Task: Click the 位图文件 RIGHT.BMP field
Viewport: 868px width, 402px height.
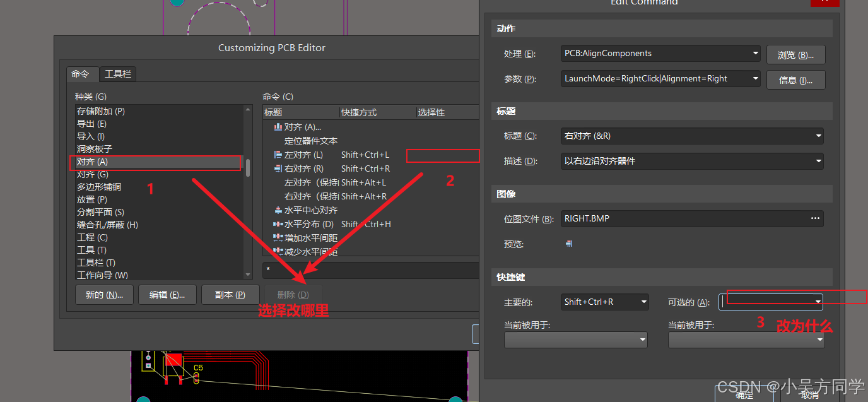Action: [x=692, y=218]
